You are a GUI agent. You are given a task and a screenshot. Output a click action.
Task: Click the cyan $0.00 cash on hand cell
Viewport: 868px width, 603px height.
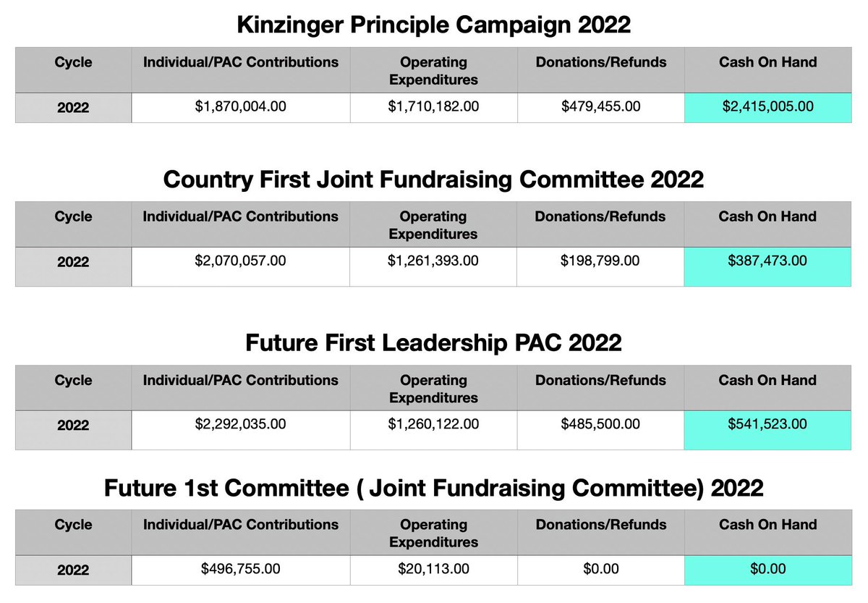click(x=767, y=569)
